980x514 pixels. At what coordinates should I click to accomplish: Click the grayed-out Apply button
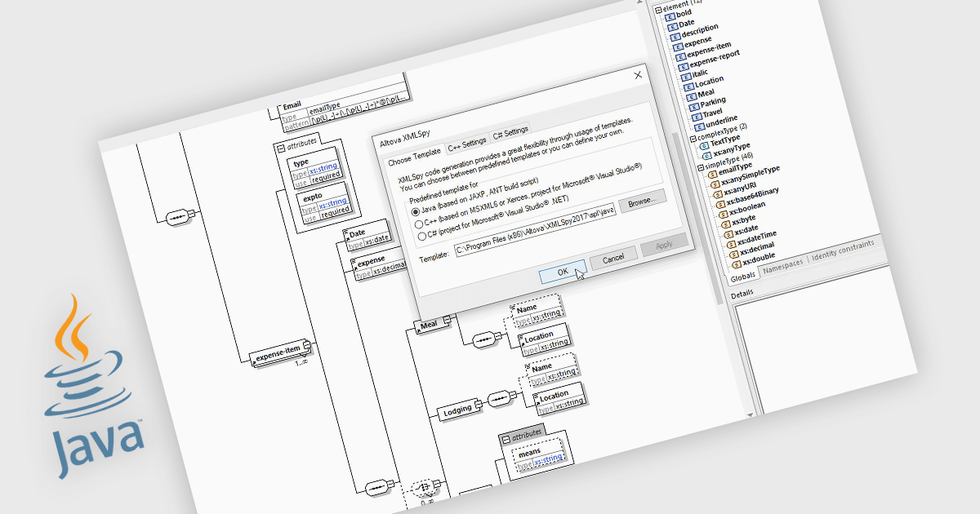pos(664,246)
